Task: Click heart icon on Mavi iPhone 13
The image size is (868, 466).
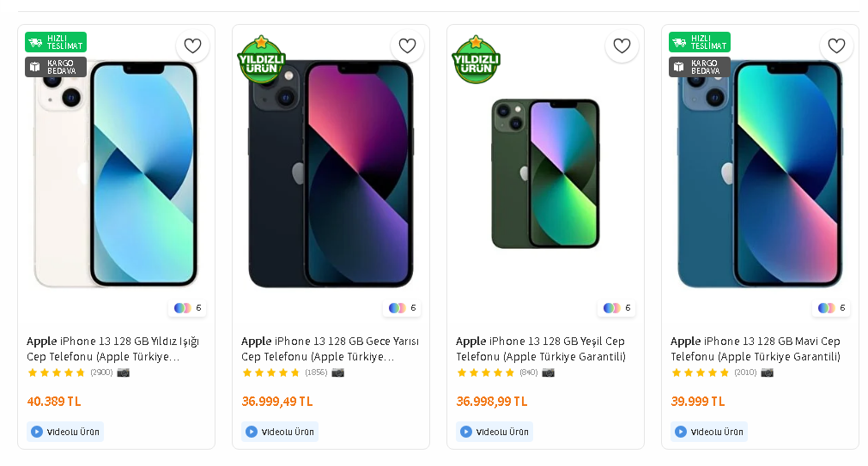Action: point(836,46)
